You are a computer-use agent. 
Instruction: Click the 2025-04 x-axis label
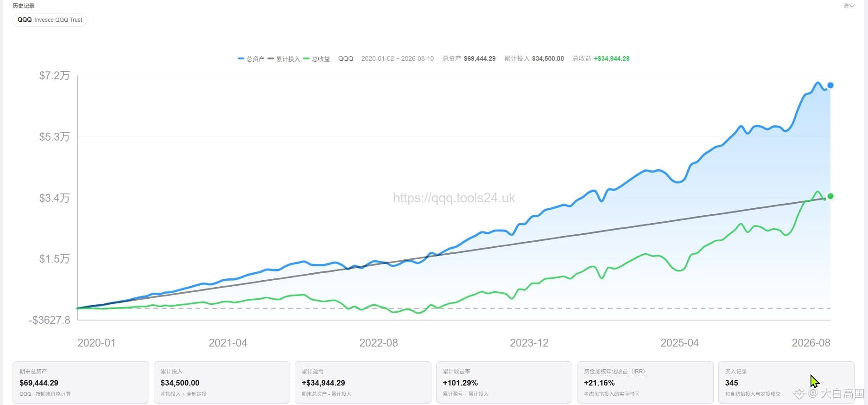point(679,343)
